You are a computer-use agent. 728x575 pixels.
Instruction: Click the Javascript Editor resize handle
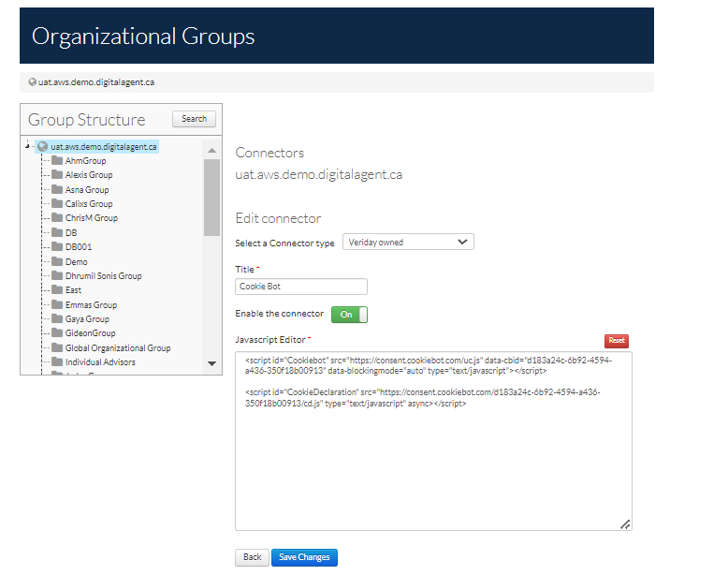tap(625, 524)
